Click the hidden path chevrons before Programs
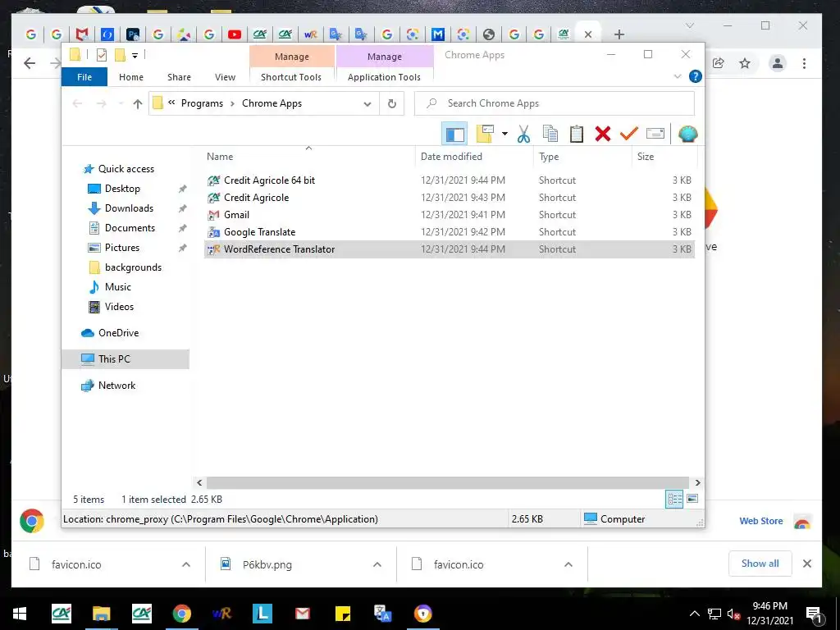This screenshot has height=630, width=840. [171, 103]
